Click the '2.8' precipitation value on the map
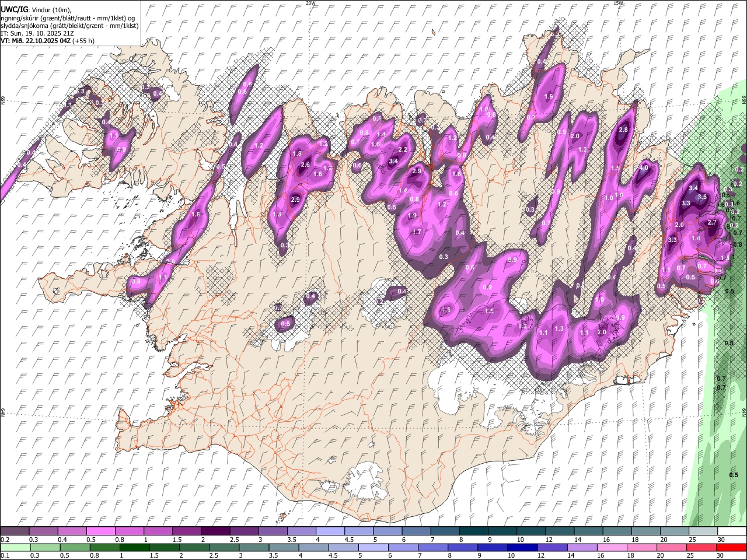The image size is (747, 560). [623, 129]
